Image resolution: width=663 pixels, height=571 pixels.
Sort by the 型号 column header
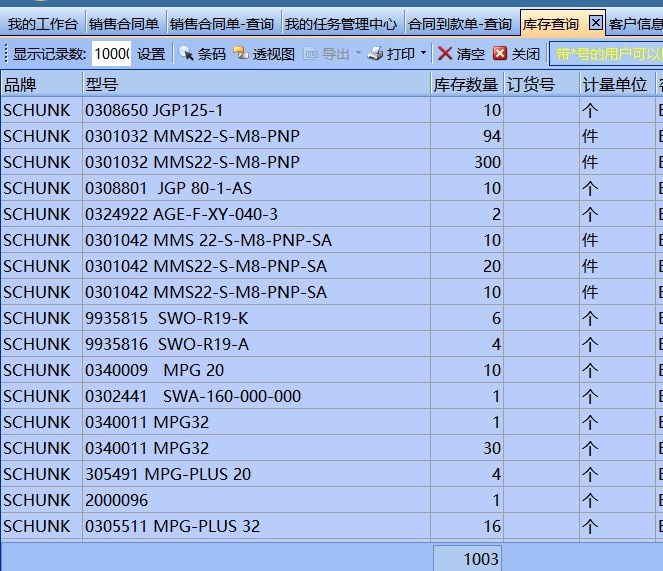[256, 84]
